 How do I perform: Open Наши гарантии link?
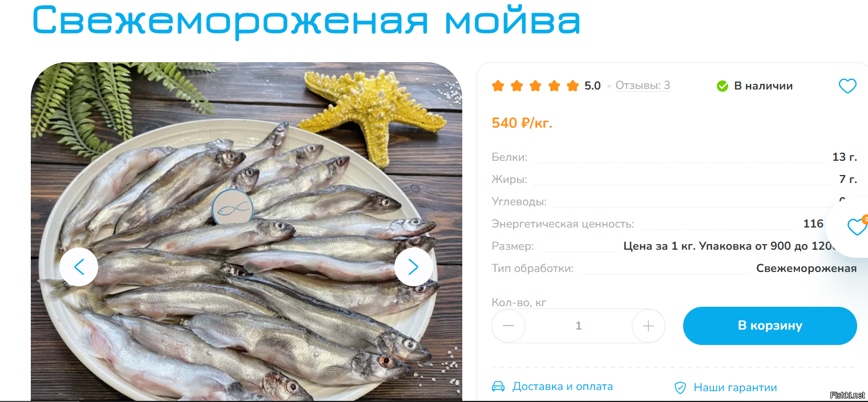click(736, 388)
